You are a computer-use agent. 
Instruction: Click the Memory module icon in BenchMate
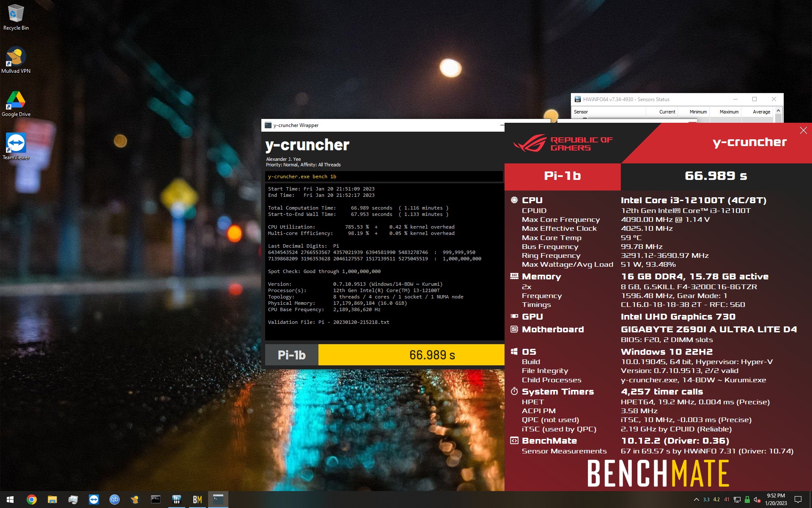pyautogui.click(x=514, y=276)
